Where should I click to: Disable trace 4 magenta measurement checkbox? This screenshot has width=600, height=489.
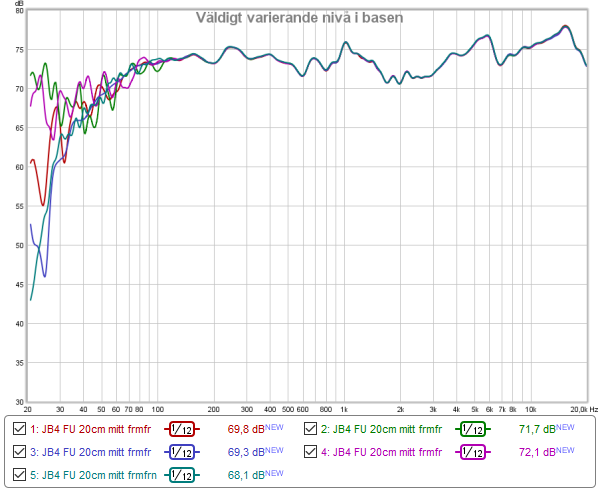[312, 452]
